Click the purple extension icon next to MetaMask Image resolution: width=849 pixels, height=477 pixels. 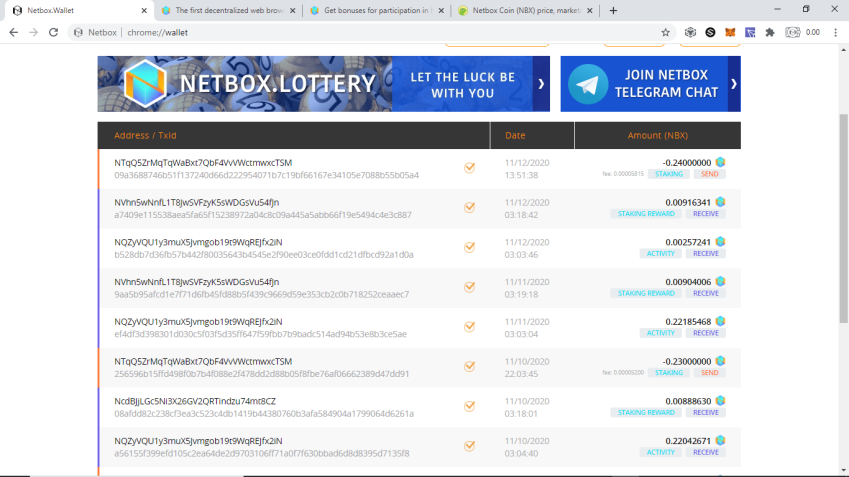coord(750,32)
